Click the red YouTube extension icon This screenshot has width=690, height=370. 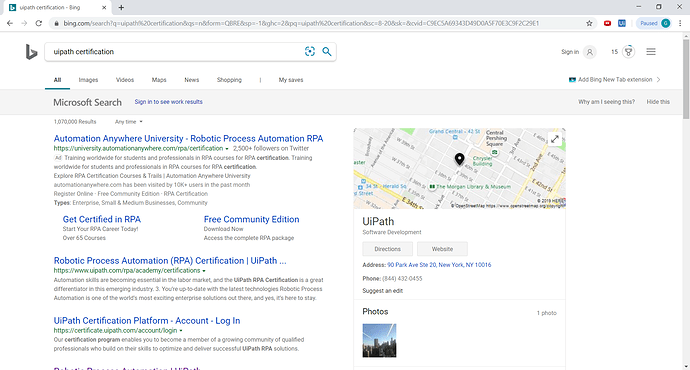coord(607,23)
